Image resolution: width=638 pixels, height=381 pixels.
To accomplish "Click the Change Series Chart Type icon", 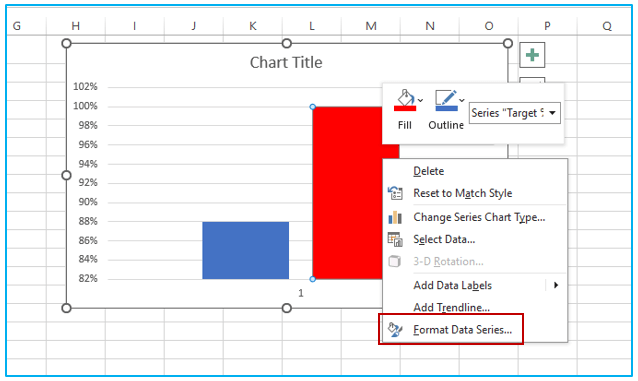I will pyautogui.click(x=395, y=218).
